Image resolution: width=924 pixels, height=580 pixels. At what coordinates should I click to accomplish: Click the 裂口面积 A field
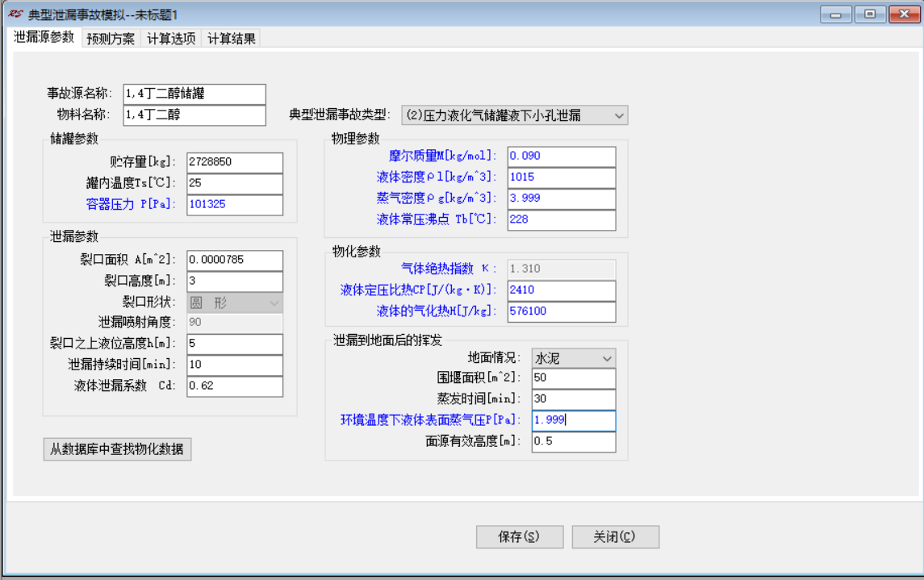click(235, 260)
